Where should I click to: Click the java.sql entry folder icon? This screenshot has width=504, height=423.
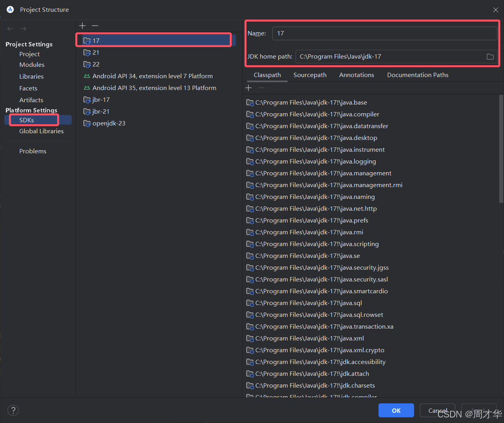click(250, 303)
